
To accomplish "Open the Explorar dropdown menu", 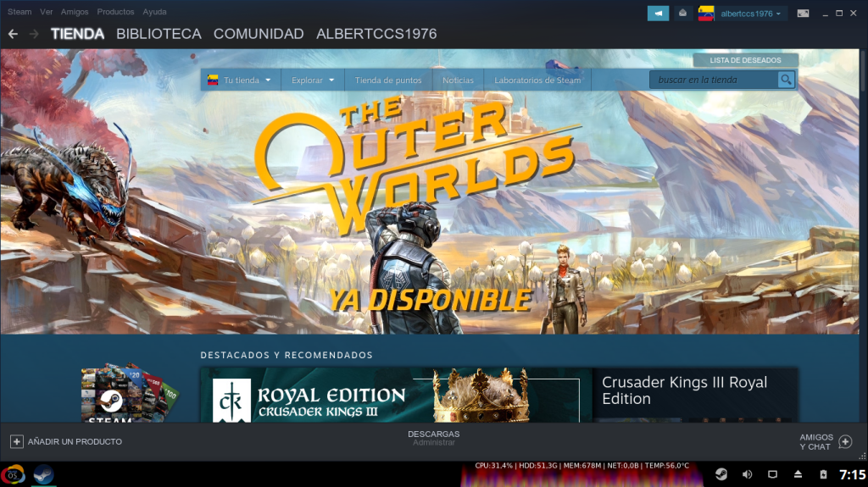I will click(x=312, y=80).
